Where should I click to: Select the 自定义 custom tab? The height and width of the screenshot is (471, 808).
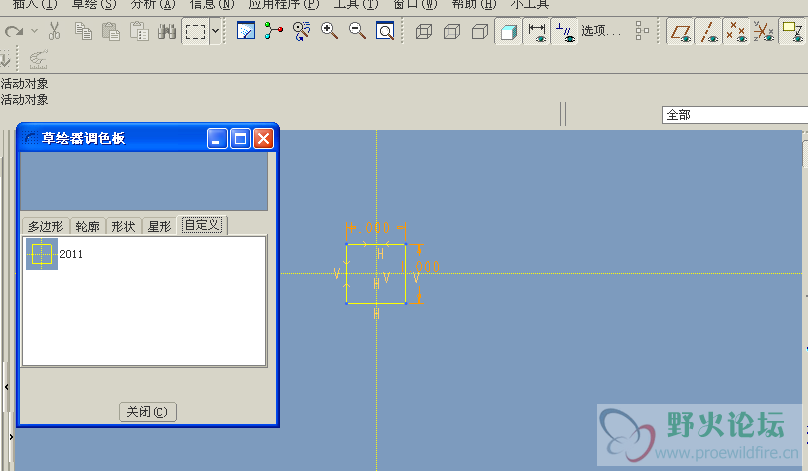(x=202, y=225)
